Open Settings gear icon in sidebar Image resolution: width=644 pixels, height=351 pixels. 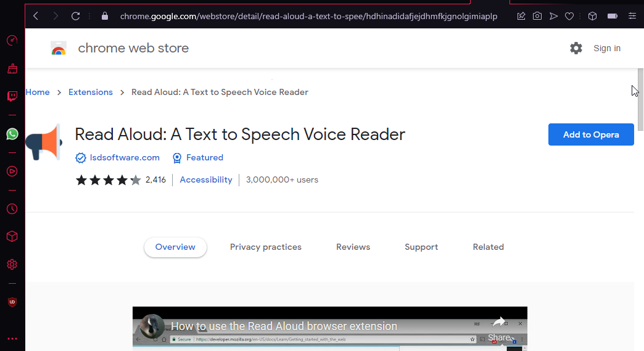coord(12,265)
